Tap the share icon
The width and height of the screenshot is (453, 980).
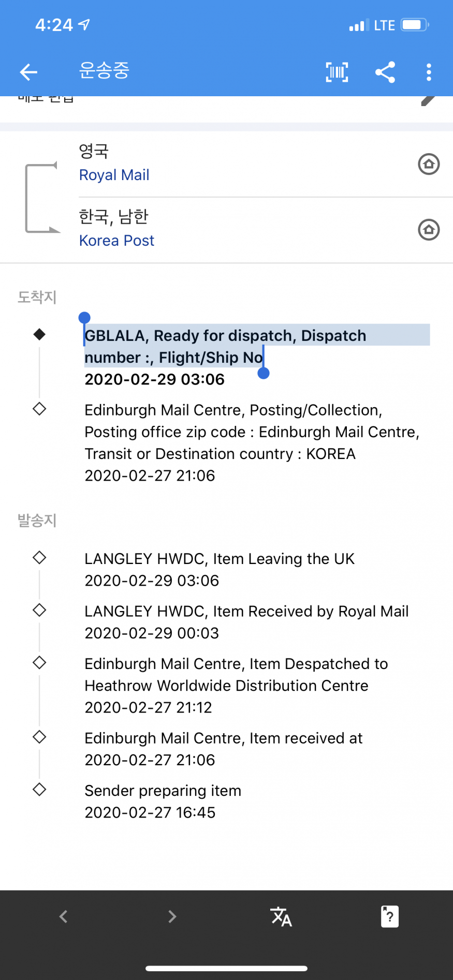point(385,72)
